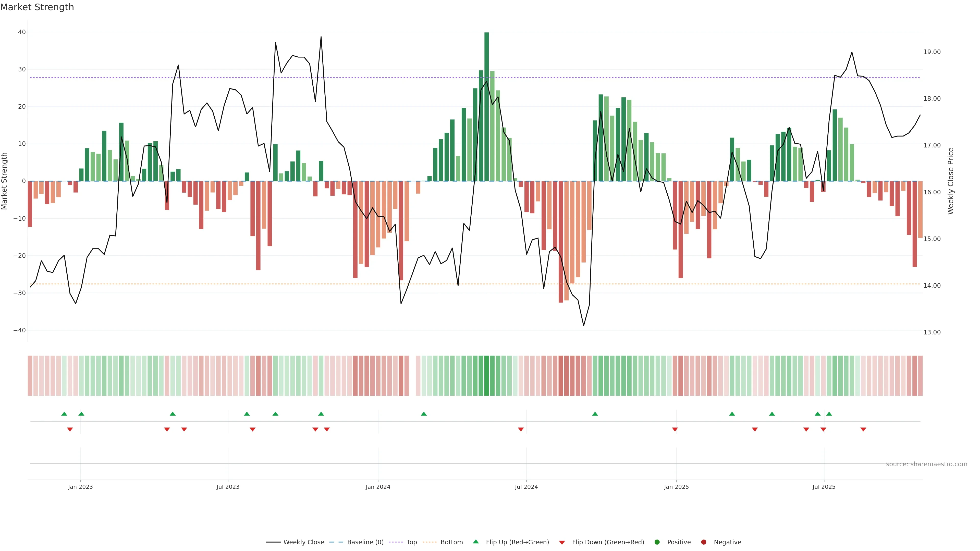Image resolution: width=980 pixels, height=551 pixels.
Task: Click the Weekly Close Price axis title
Action: click(x=951, y=181)
